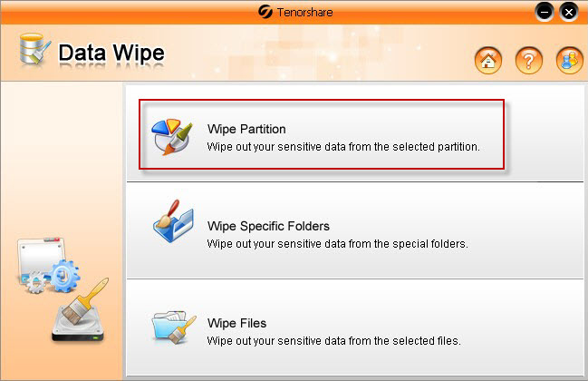Viewport: 588px width, 381px height.
Task: Close the Data Wipe window
Action: point(568,11)
